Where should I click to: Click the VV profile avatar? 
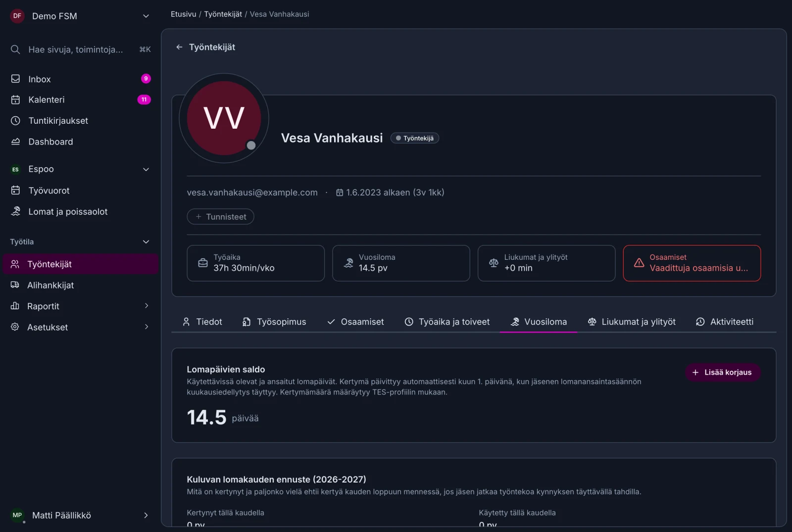click(x=224, y=118)
